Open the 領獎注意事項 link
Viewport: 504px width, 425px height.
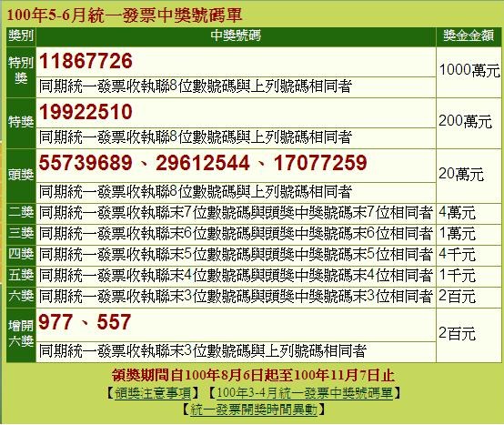(153, 393)
